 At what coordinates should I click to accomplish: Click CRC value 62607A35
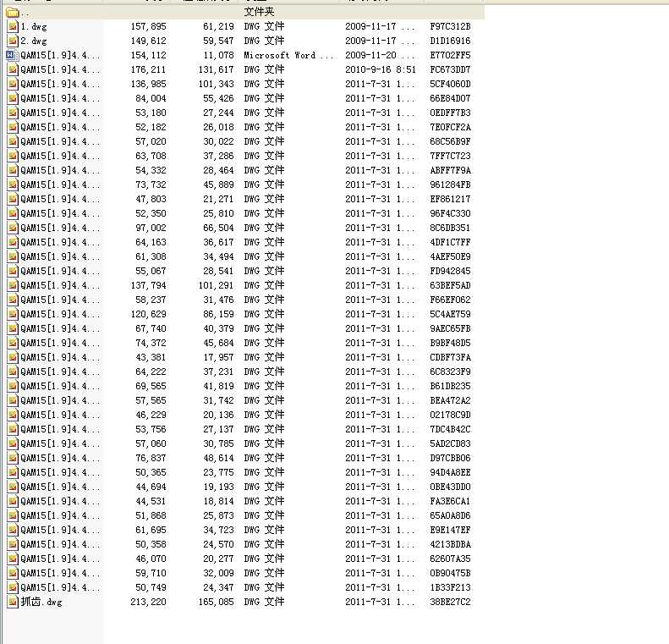click(450, 559)
